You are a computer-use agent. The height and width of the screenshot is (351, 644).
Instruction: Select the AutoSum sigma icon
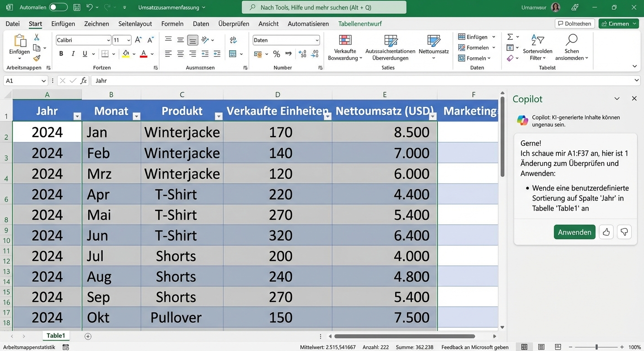tap(511, 37)
